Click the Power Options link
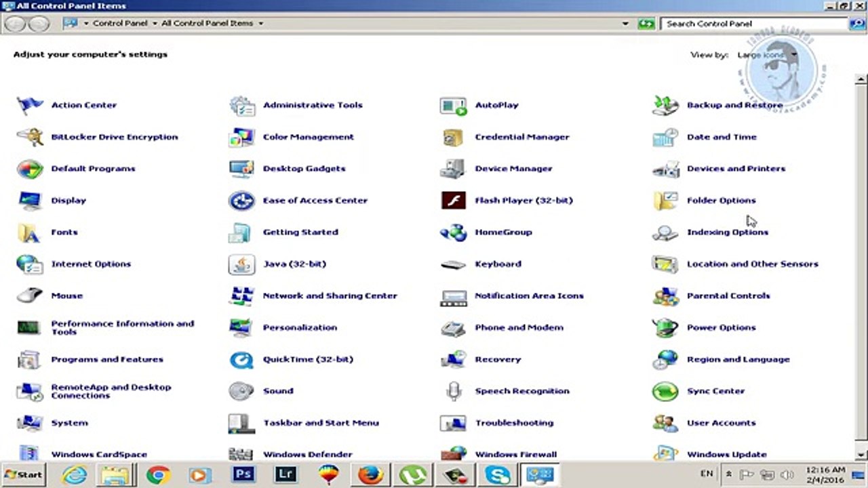The image size is (868, 488). [721, 327]
